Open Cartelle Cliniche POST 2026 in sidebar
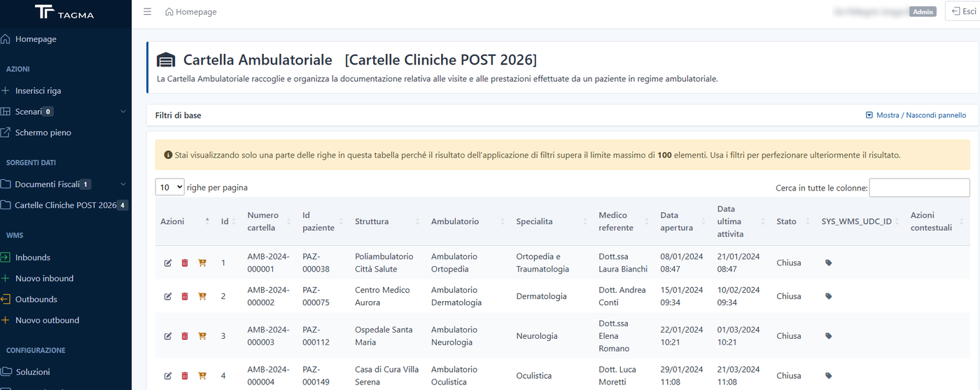The height and width of the screenshot is (390, 980). click(66, 205)
